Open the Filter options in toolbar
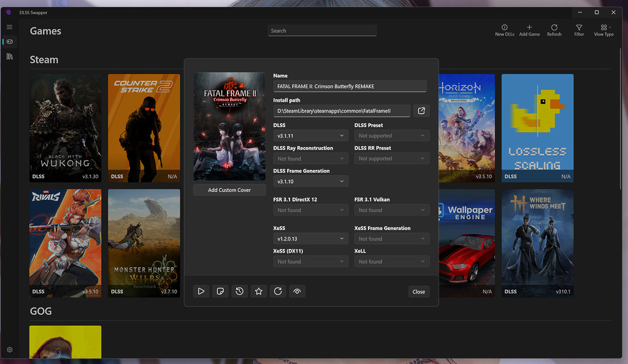This screenshot has height=364, width=628. click(x=579, y=30)
